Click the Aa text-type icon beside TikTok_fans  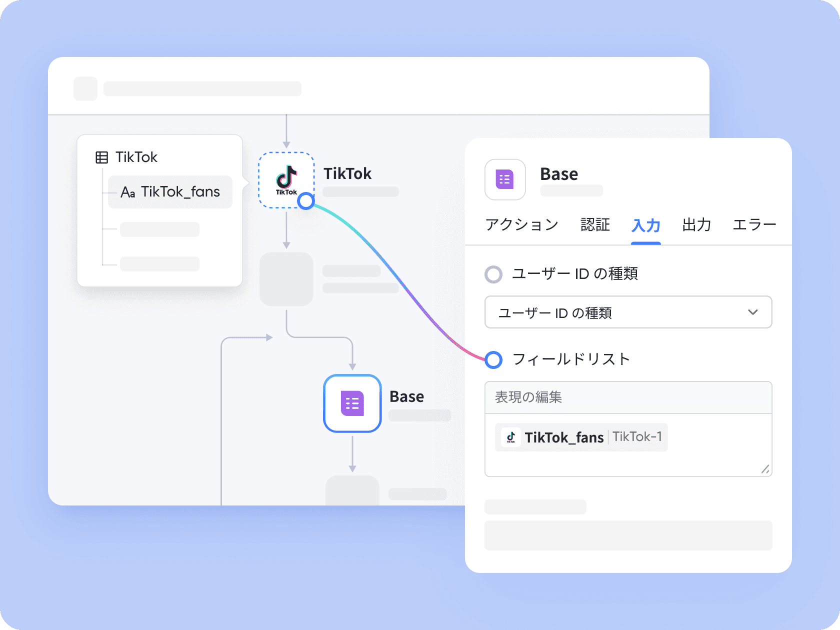(x=128, y=192)
